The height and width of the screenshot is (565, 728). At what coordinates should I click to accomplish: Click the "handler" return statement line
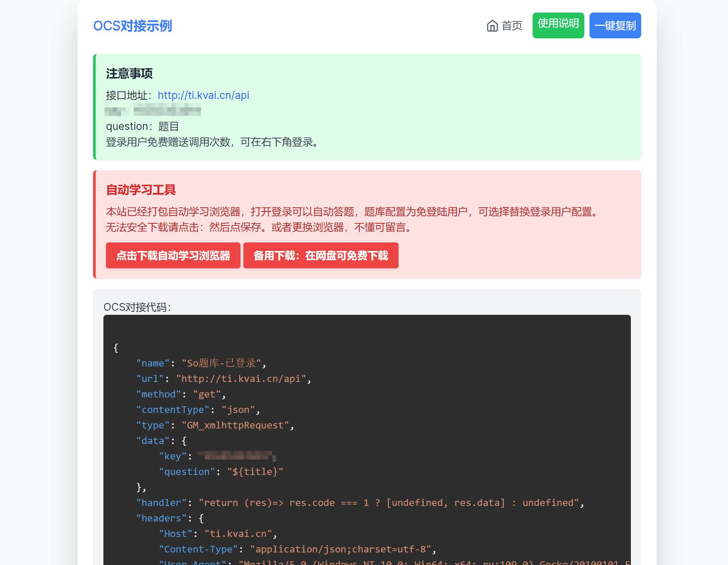point(360,503)
